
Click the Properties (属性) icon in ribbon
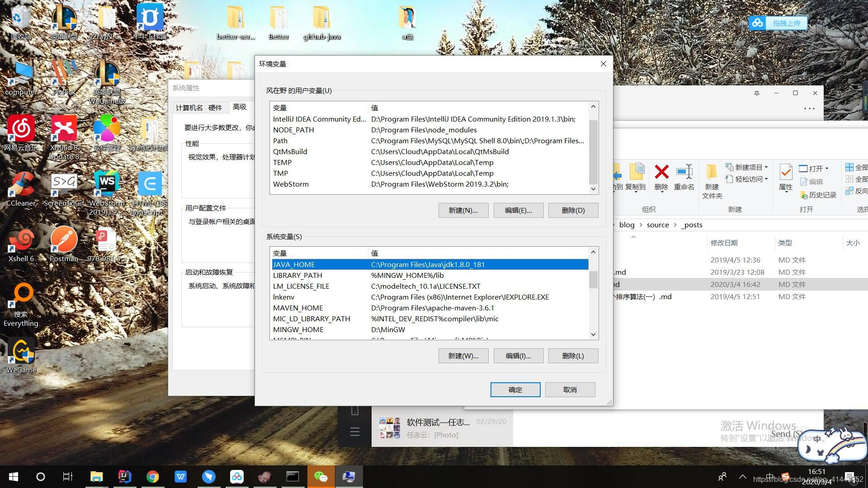(785, 176)
